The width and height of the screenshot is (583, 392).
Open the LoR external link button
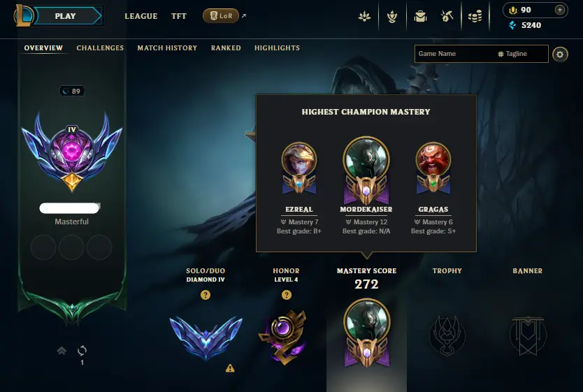tap(221, 16)
